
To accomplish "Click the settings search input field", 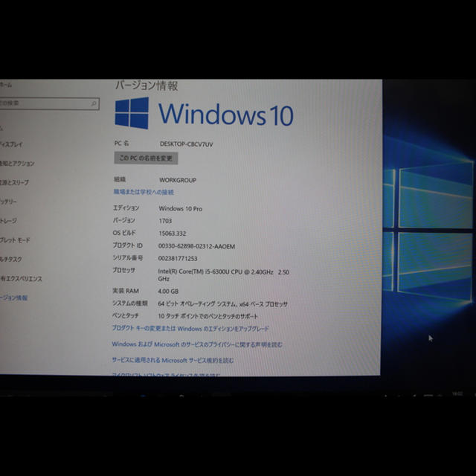I will click(50, 103).
